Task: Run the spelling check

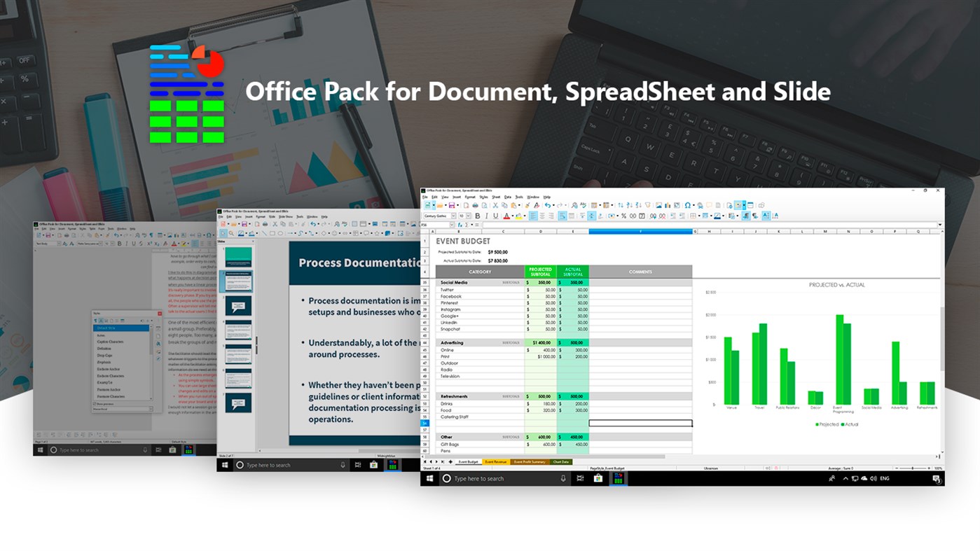Action: 582,204
